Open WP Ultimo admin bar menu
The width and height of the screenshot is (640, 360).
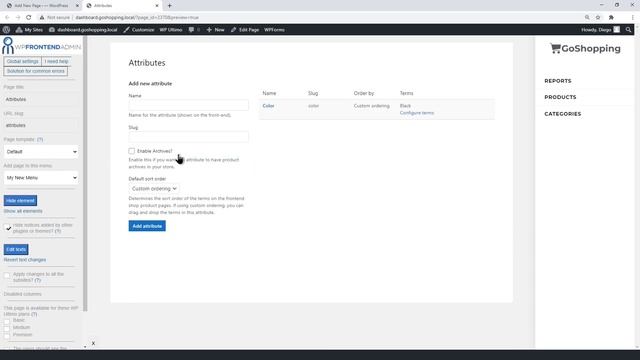(171, 29)
